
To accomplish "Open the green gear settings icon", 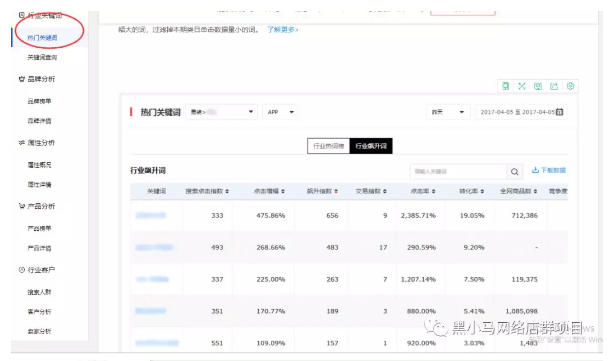I will click(x=570, y=86).
